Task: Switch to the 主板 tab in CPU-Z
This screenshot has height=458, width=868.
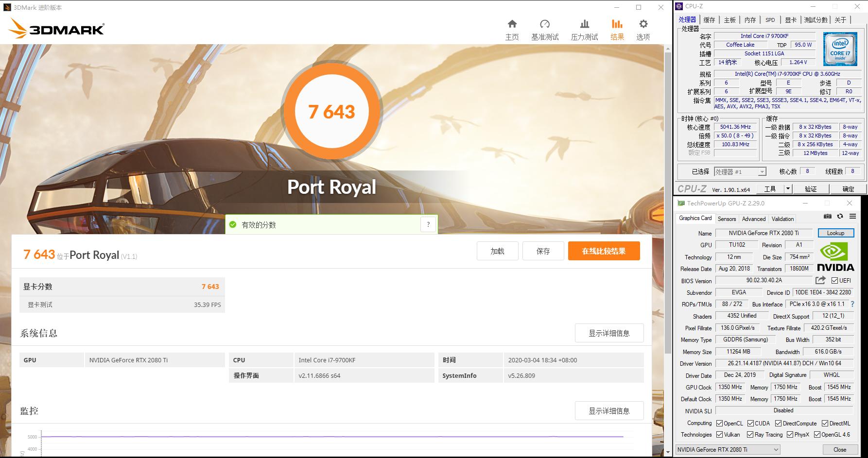Action: click(x=730, y=20)
